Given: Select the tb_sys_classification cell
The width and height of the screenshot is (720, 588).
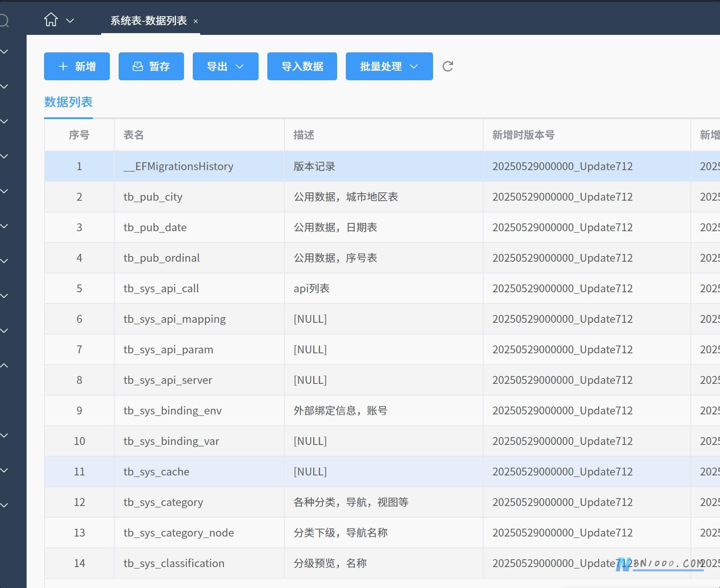Looking at the screenshot, I should (x=199, y=563).
